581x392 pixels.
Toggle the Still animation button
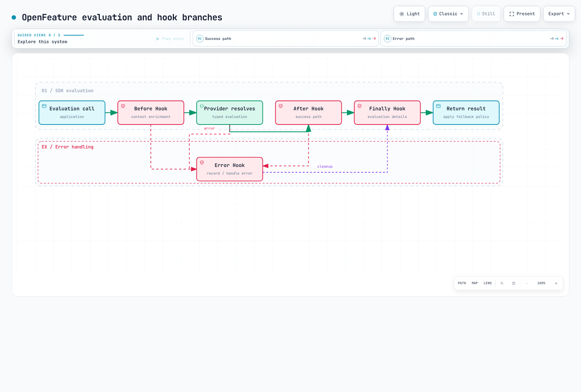tap(486, 14)
